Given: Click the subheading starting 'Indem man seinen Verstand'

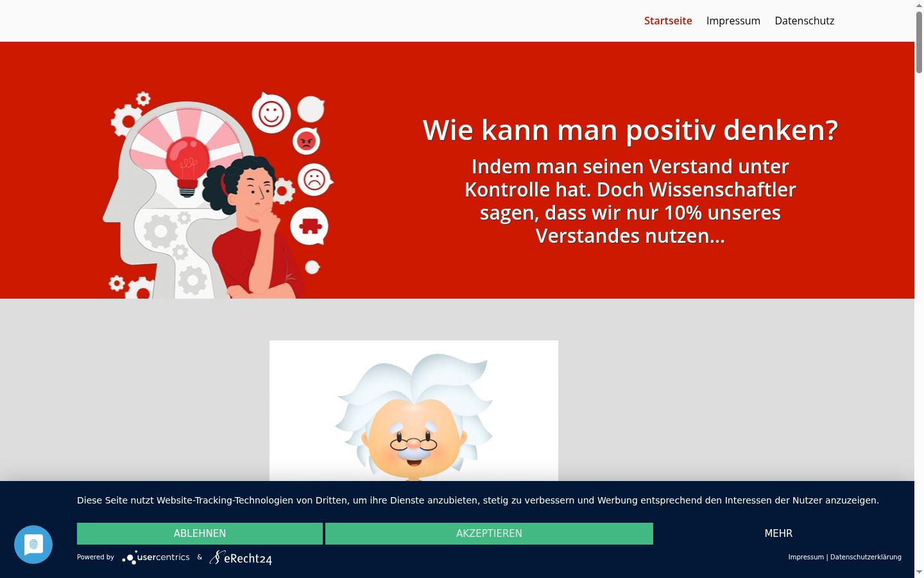Looking at the screenshot, I should pyautogui.click(x=630, y=201).
